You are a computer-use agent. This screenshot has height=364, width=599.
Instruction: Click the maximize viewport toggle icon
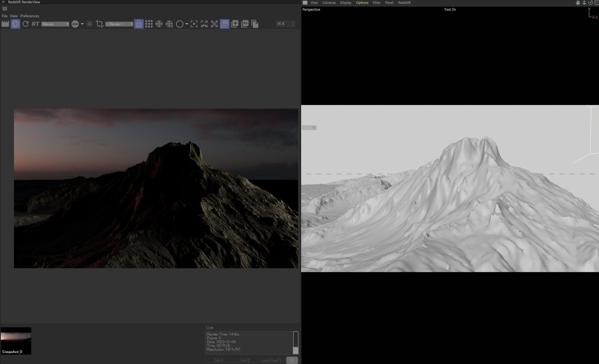596,2
